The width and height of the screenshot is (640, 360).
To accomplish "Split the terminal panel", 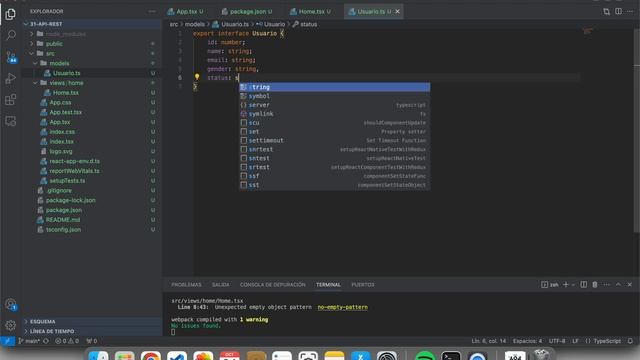I will coord(584,284).
